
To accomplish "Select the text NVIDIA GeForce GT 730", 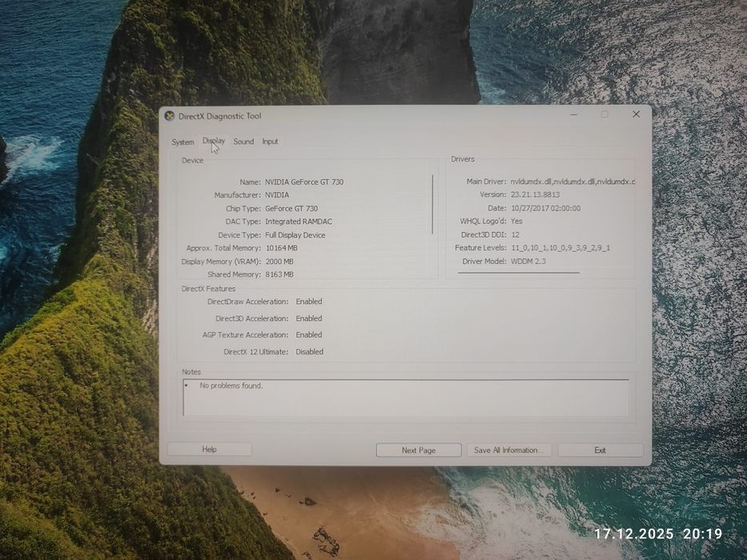I will (304, 182).
